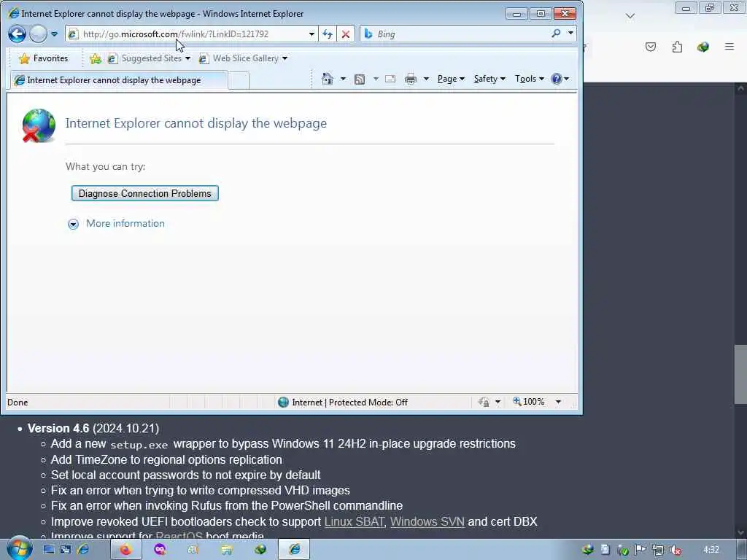
Task: Click the Switch between windows quick launch icon
Action: click(x=66, y=550)
